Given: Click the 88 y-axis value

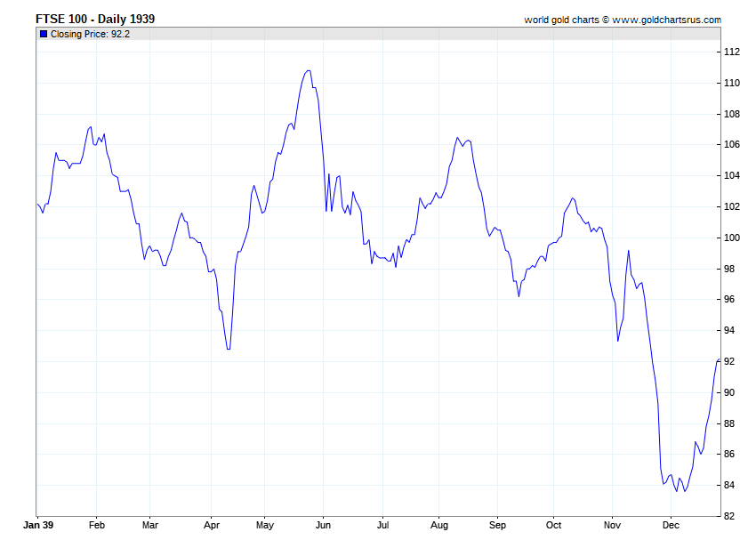Looking at the screenshot, I should pos(729,423).
